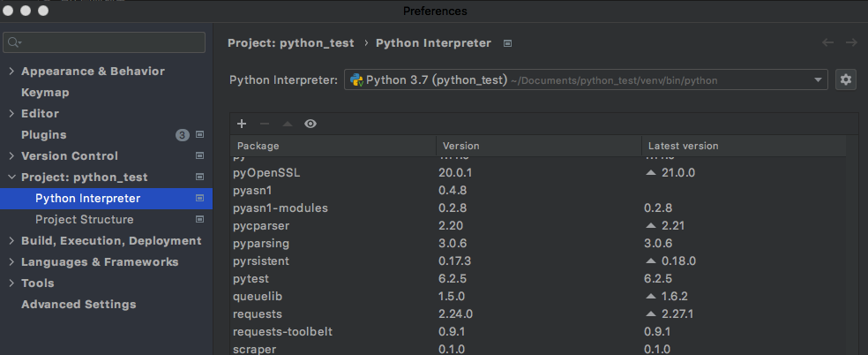Open Advanced Settings page

(x=79, y=305)
